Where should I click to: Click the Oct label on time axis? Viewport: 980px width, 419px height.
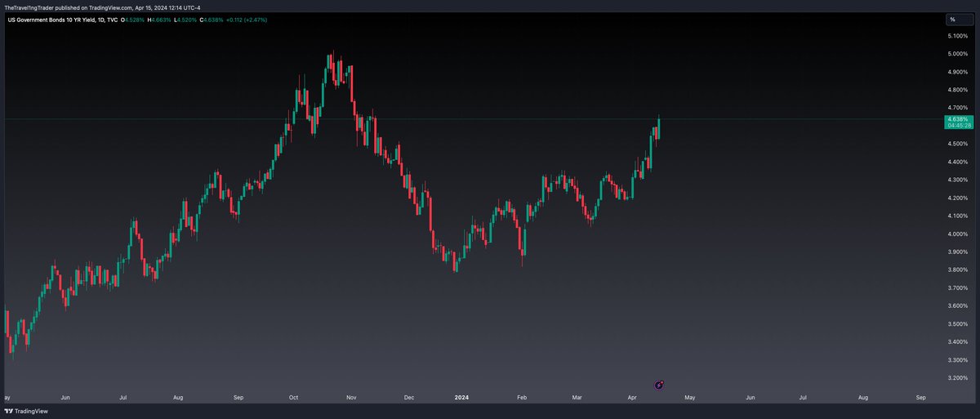(x=295, y=397)
